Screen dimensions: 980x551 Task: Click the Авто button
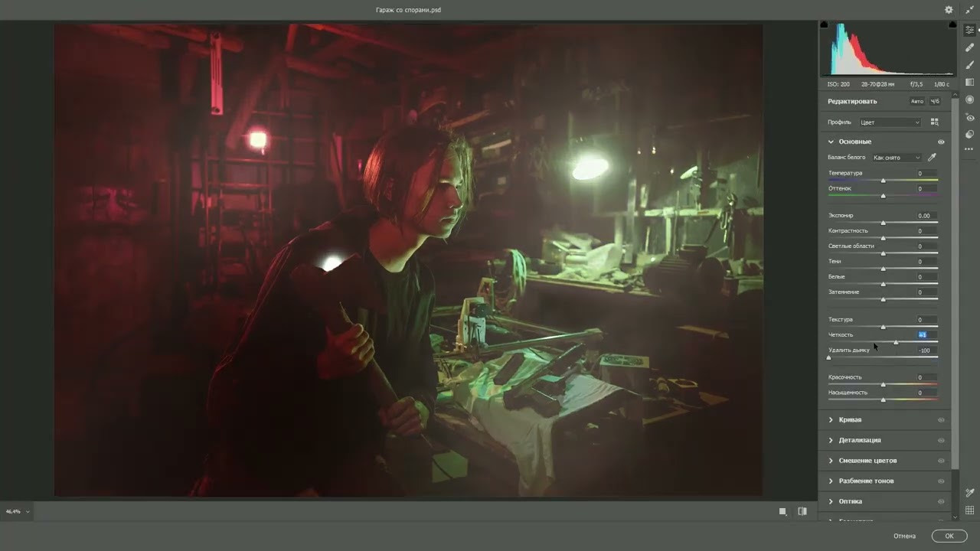(916, 102)
